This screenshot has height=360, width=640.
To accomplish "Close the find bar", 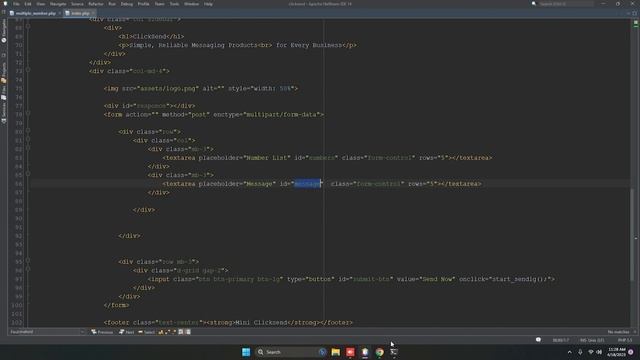I will click(635, 332).
